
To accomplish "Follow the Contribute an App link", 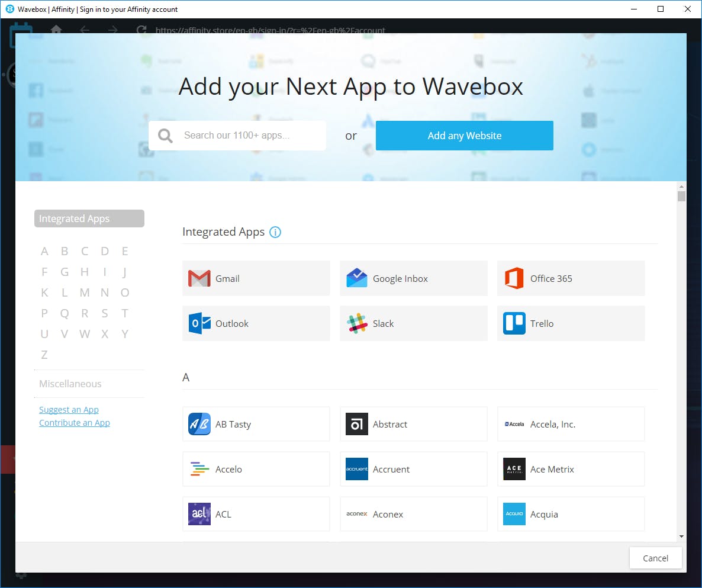I will 74,422.
